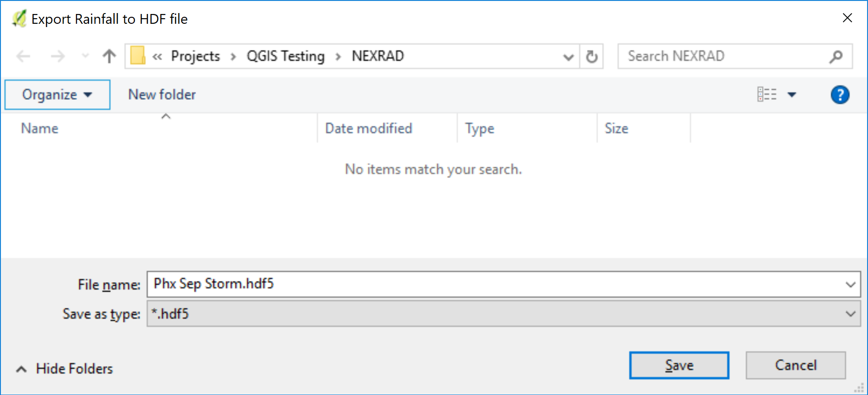
Task: Collapse the panel with Hide Folders
Action: [65, 369]
